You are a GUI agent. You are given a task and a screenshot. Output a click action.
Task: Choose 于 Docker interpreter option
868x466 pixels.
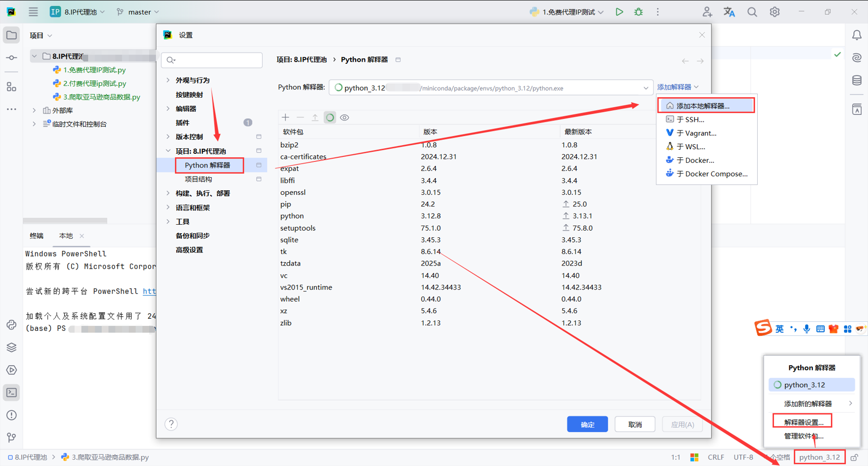click(x=706, y=160)
